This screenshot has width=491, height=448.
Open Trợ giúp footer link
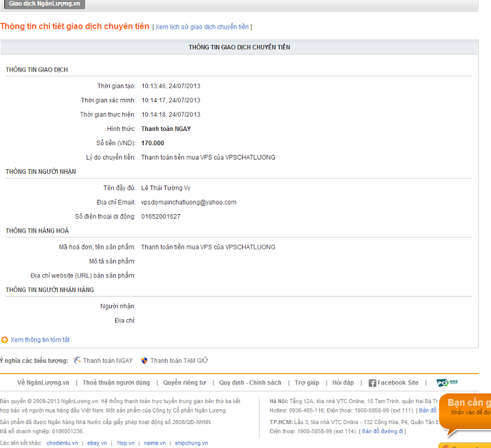[x=307, y=383]
